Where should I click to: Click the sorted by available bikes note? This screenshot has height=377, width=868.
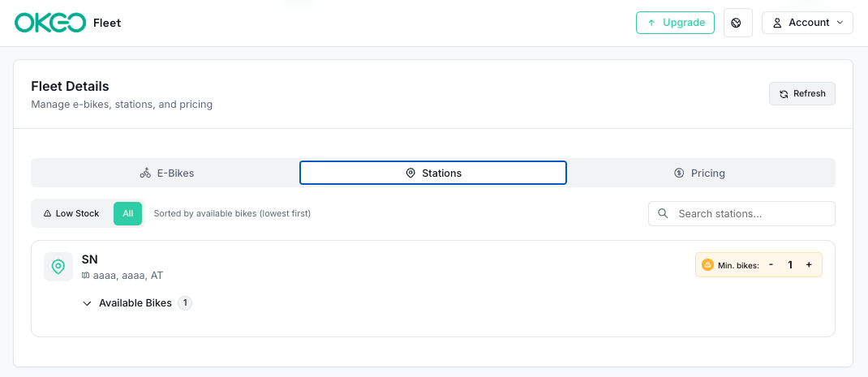click(x=232, y=214)
